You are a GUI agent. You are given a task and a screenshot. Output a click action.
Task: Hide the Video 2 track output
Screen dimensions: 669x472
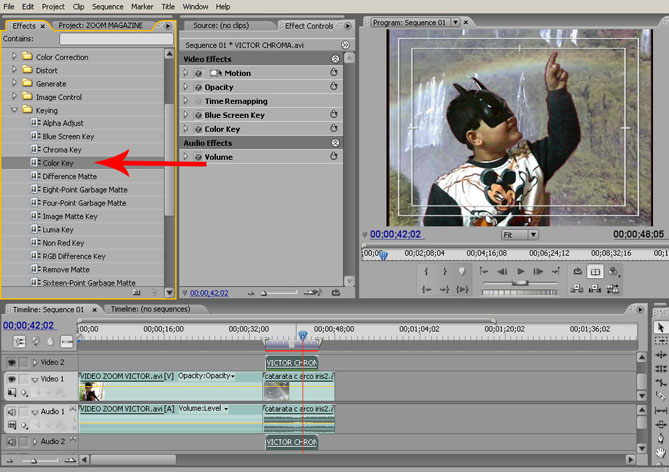tap(12, 362)
